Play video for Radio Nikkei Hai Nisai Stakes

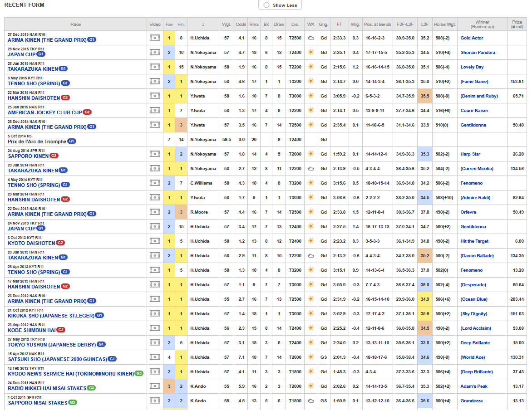(x=155, y=386)
